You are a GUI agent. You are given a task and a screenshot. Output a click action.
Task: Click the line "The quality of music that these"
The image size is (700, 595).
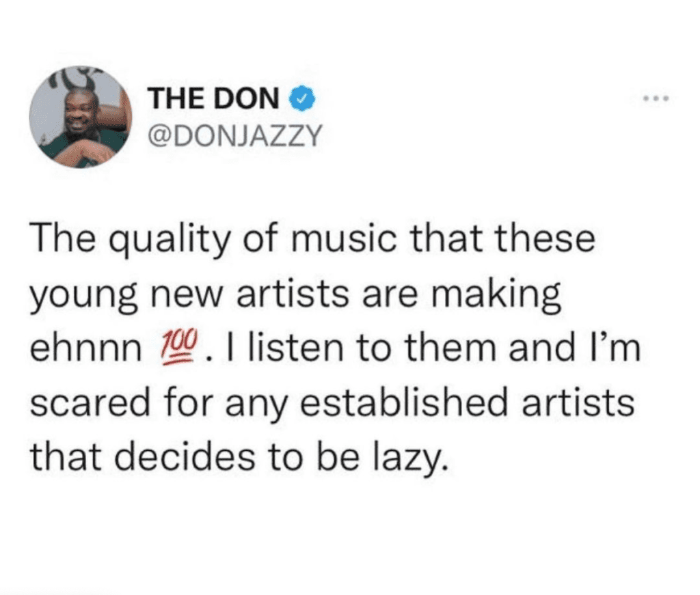coord(312,240)
